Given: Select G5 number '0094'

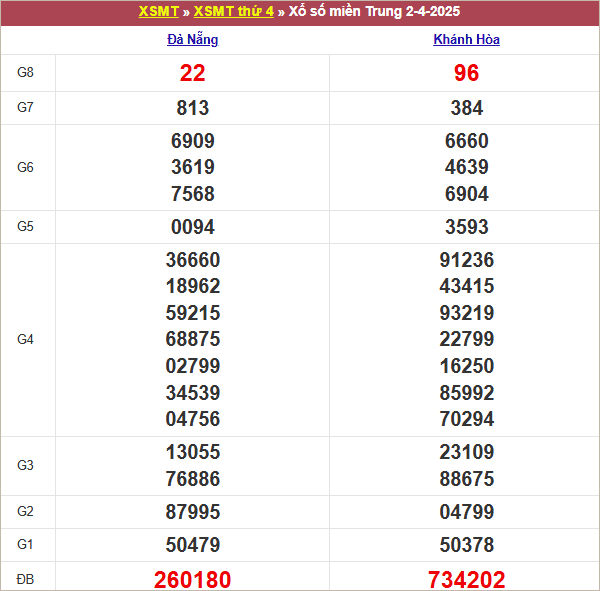Looking at the screenshot, I should coord(192,227).
